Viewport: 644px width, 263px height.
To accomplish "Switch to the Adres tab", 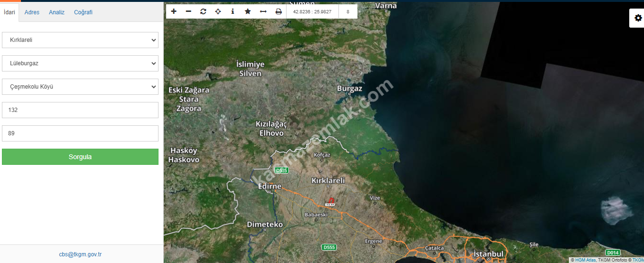I will (x=32, y=12).
